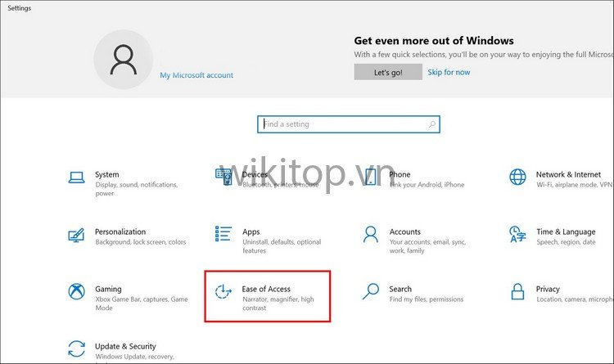Select the Network & Internet globe icon

[x=517, y=178]
